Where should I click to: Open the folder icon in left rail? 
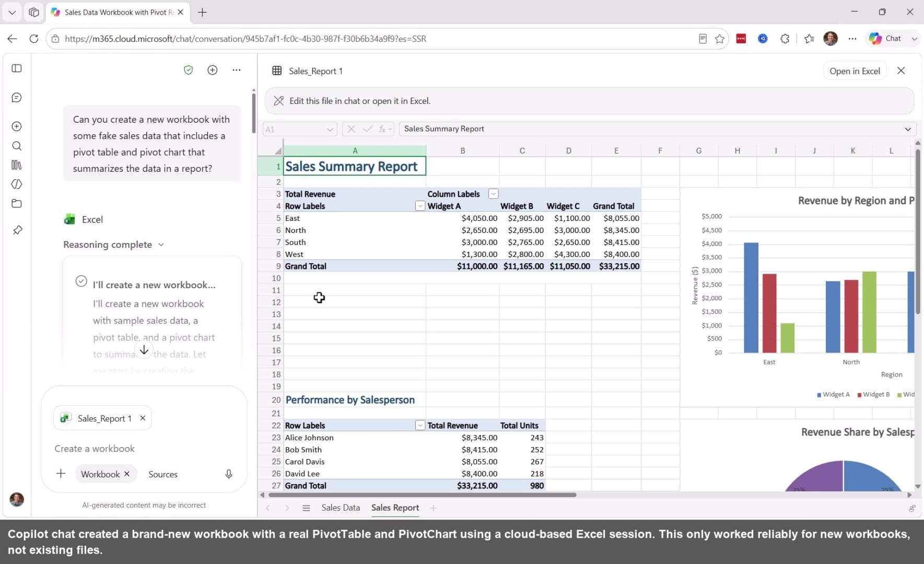pyautogui.click(x=17, y=204)
